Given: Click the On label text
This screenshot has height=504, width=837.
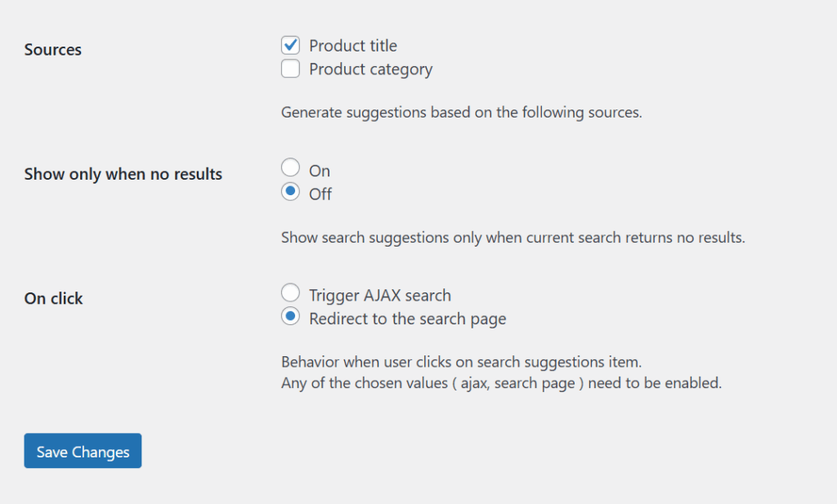Looking at the screenshot, I should (x=320, y=169).
